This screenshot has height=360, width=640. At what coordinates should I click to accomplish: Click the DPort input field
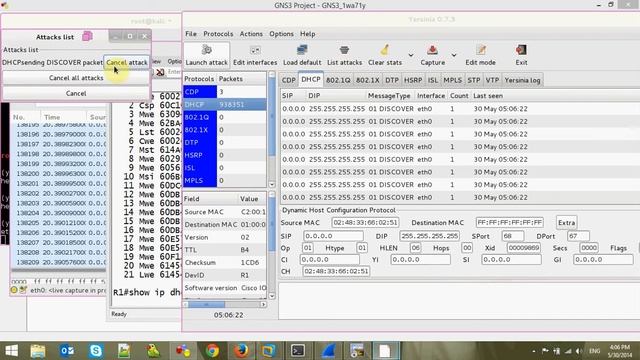[x=578, y=236]
